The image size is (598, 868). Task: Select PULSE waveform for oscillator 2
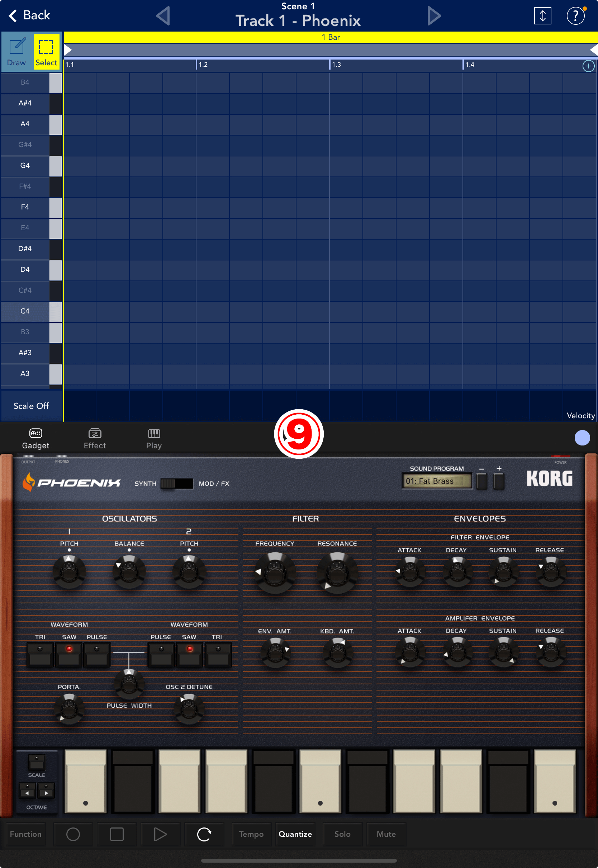161,654
